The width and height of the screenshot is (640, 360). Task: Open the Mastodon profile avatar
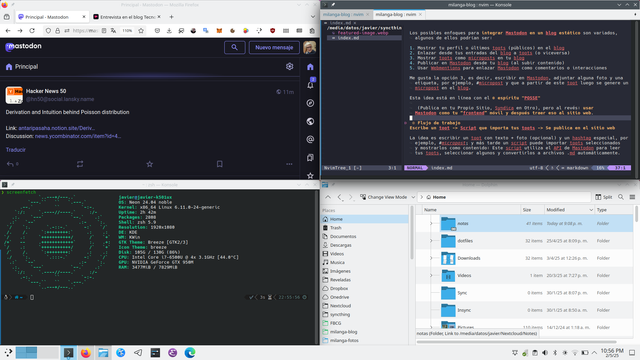(309, 47)
